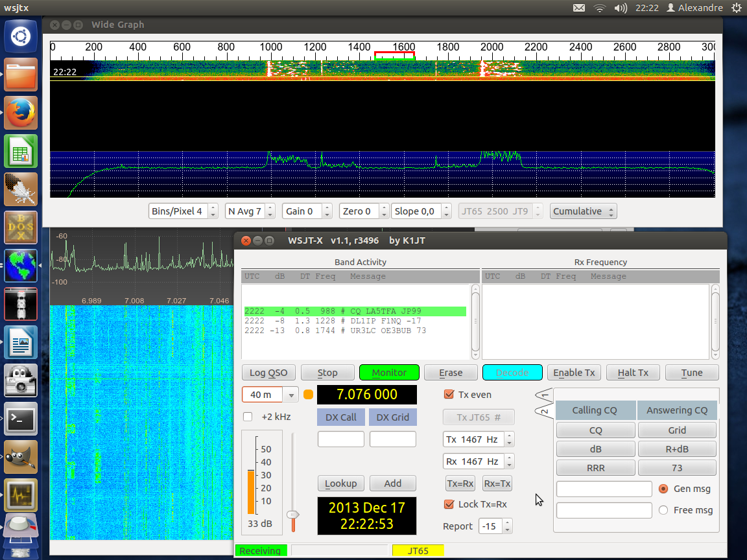Open the 40 m band dropdown

270,394
